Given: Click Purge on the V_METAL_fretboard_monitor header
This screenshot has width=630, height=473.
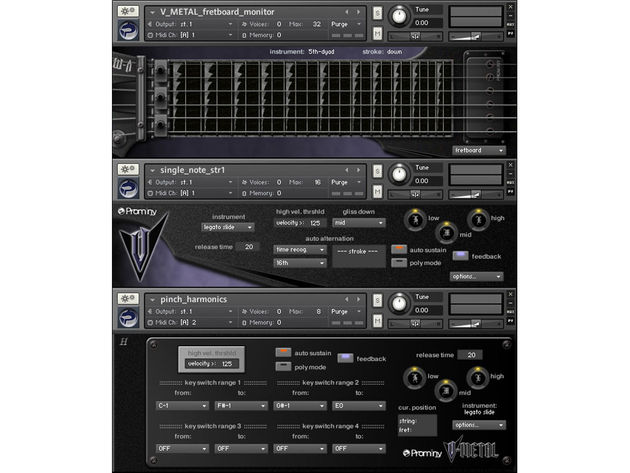Looking at the screenshot, I should click(346, 24).
